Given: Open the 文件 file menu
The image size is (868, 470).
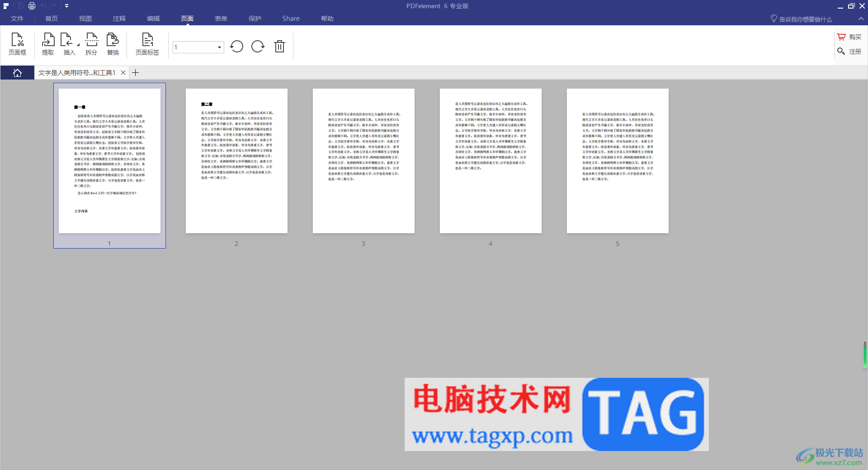Looking at the screenshot, I should pyautogui.click(x=17, y=19).
